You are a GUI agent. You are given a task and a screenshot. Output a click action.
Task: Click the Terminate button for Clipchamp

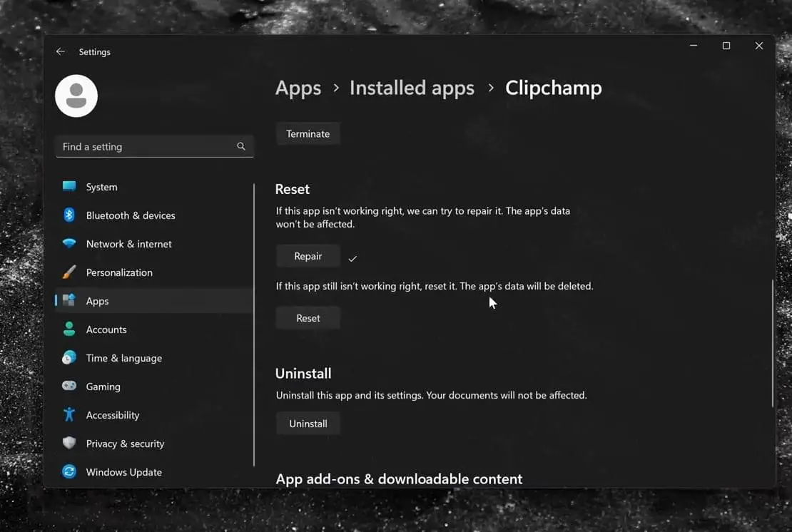[308, 133]
